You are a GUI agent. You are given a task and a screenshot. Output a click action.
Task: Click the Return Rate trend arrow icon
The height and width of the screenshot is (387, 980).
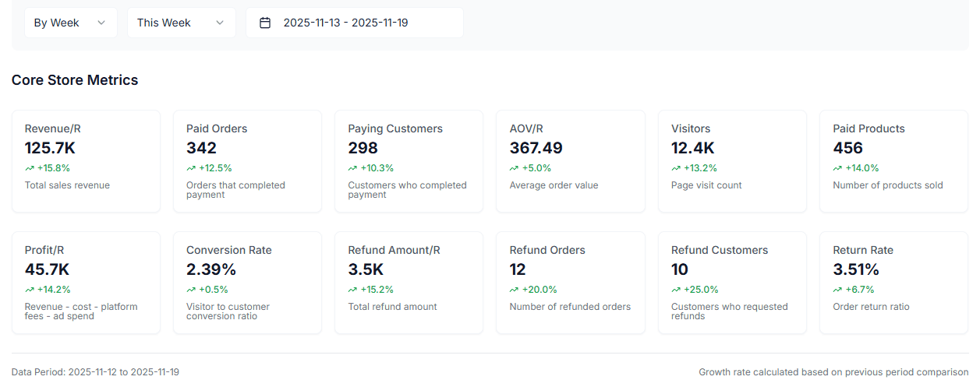(837, 290)
